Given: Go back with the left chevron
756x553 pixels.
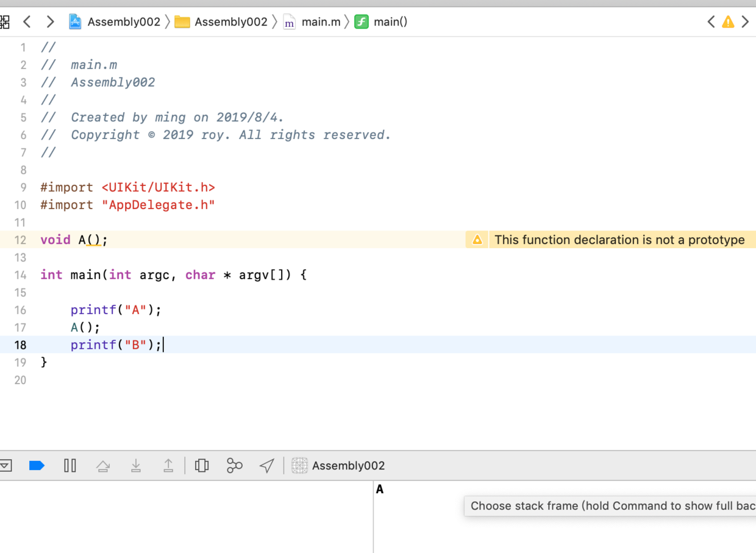Looking at the screenshot, I should (x=27, y=22).
